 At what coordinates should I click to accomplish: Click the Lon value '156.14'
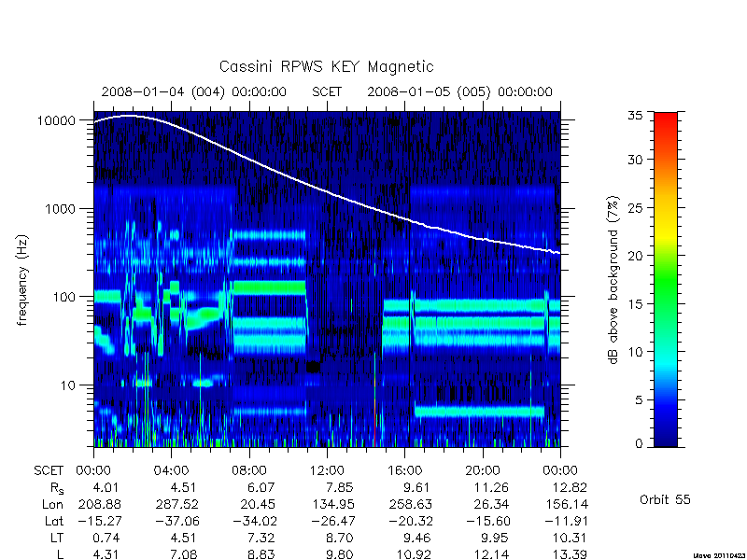[567, 504]
